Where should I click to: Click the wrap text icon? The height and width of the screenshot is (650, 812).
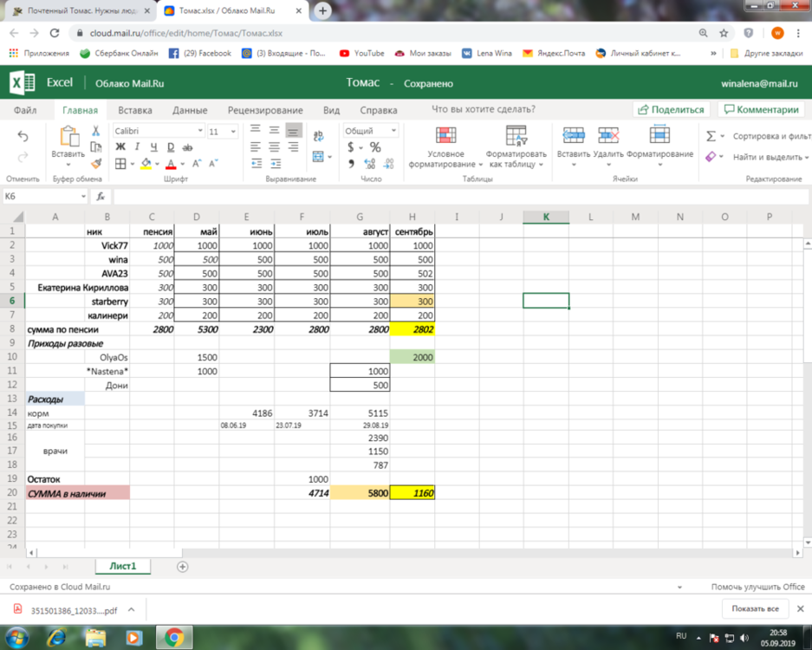[319, 136]
